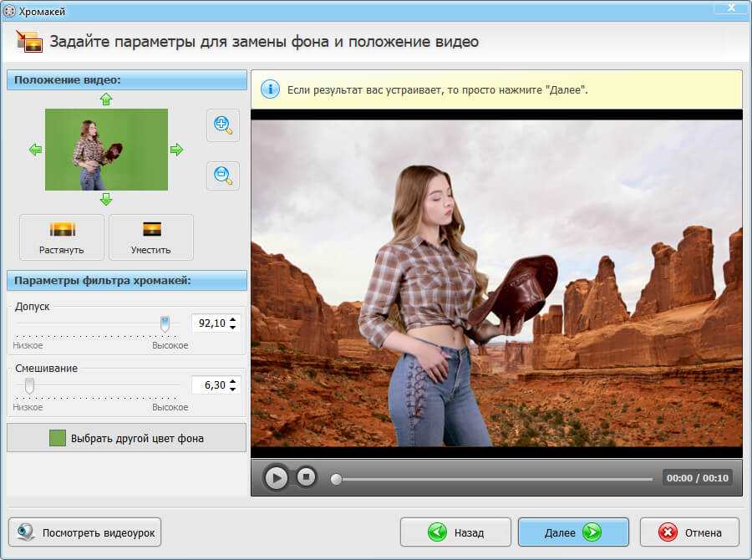Decrease Допуск value with down arrow
The height and width of the screenshot is (560, 752).
[233, 327]
